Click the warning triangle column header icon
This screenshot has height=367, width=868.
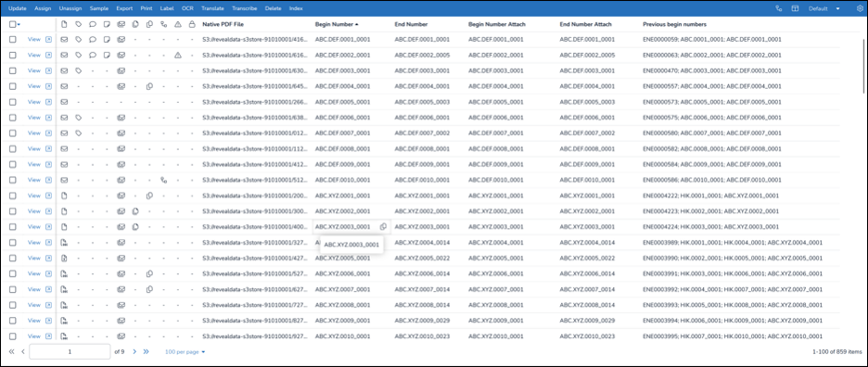(178, 24)
